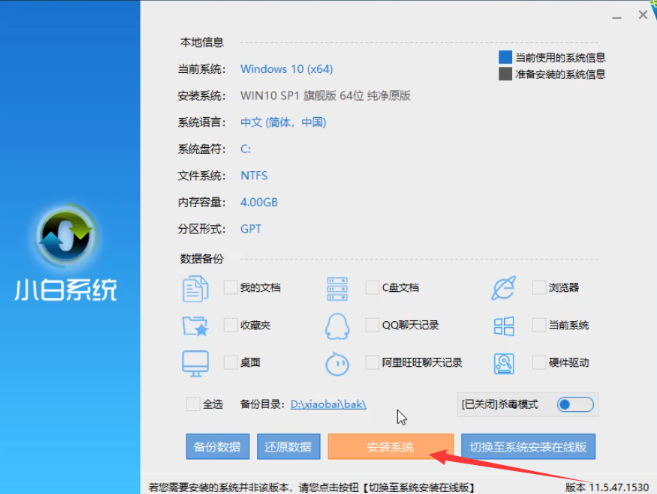657x494 pixels.
Task: Click the QQ penguin chat icon
Action: (x=337, y=325)
